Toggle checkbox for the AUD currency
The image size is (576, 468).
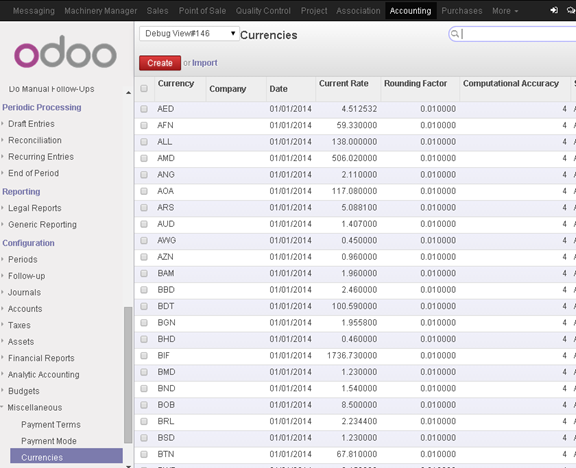coord(144,224)
